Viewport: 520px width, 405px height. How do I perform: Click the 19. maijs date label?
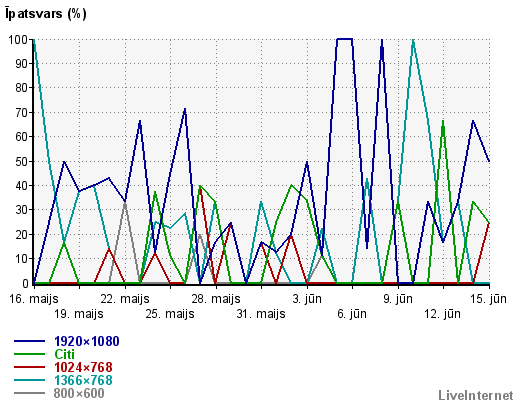click(x=79, y=314)
